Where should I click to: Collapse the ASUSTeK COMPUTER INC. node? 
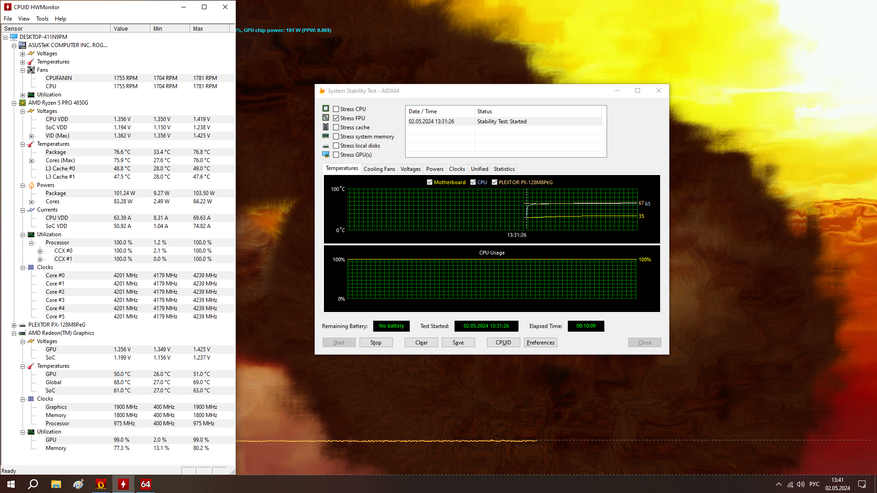click(14, 45)
